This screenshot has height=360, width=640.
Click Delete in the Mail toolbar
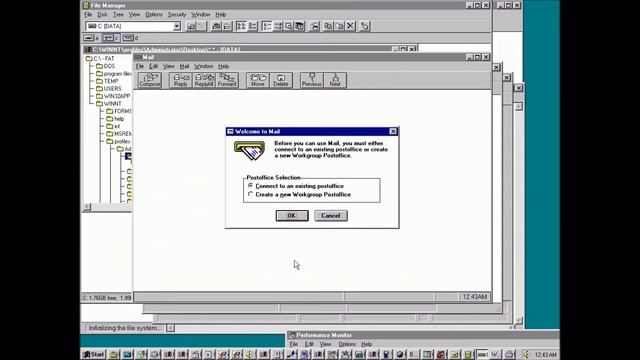tap(281, 80)
